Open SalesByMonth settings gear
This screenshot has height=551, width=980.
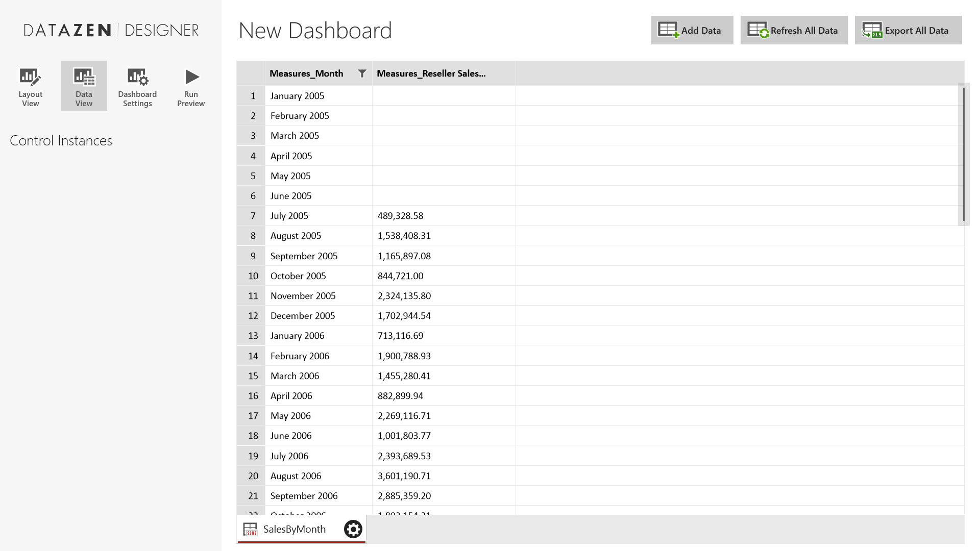pos(353,529)
